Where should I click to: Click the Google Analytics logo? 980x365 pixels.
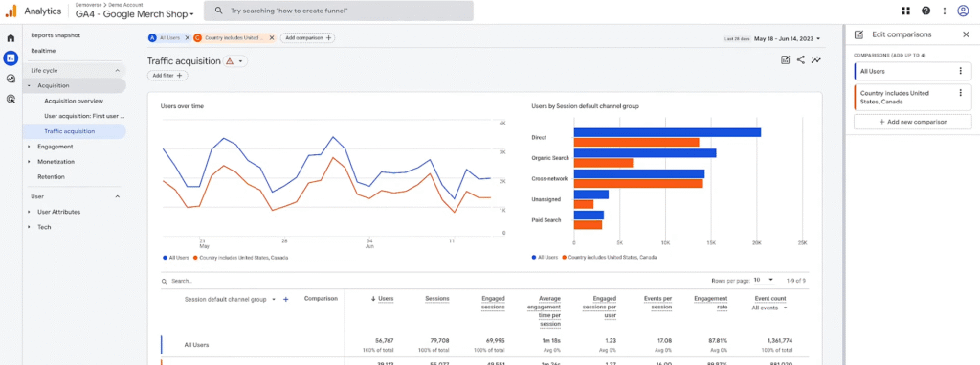tap(11, 11)
